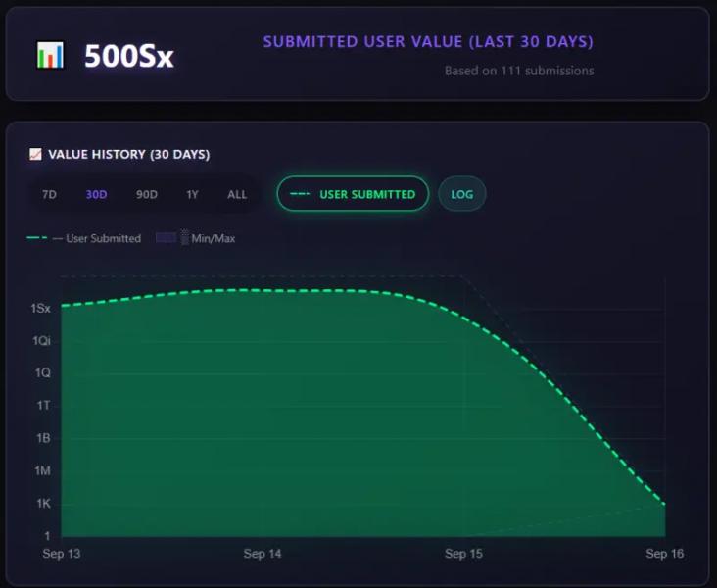Viewport: 717px width, 588px height.
Task: Show the 90D value history
Action: click(146, 194)
